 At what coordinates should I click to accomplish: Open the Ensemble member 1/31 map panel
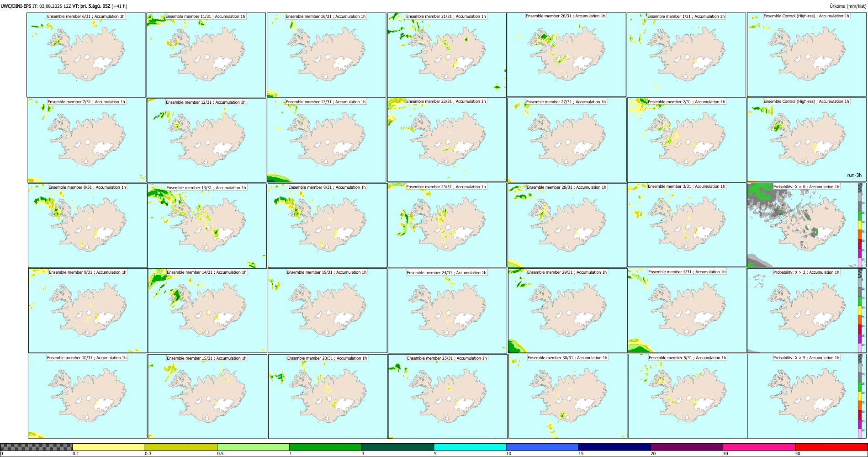pyautogui.click(x=686, y=55)
